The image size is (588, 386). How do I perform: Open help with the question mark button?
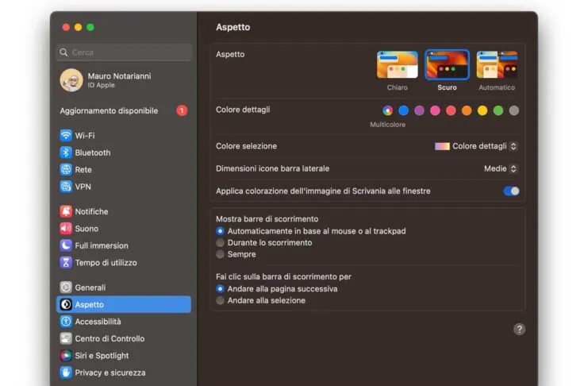point(520,330)
